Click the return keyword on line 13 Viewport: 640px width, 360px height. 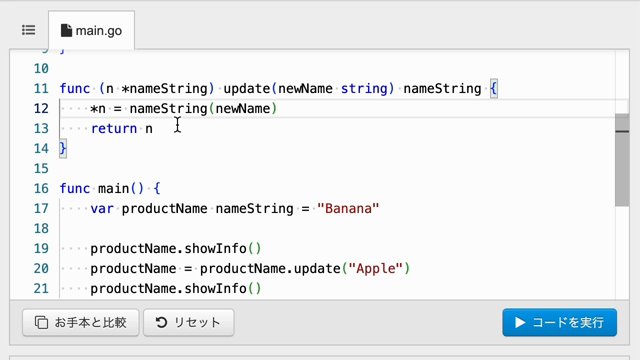coord(114,129)
